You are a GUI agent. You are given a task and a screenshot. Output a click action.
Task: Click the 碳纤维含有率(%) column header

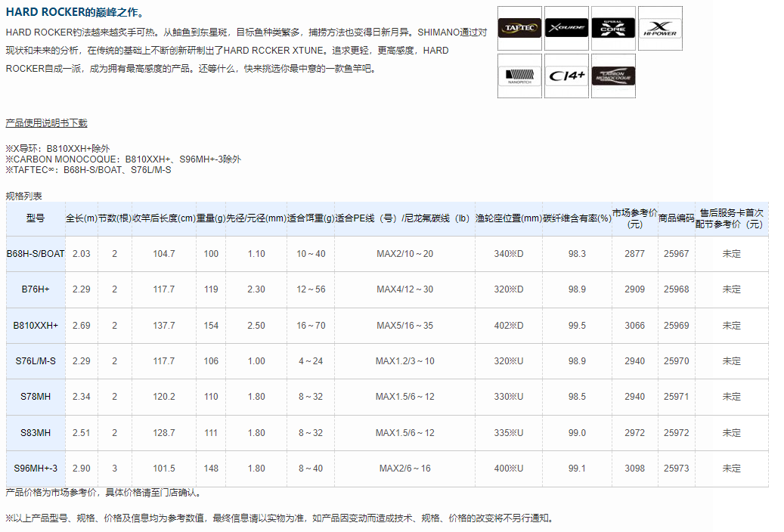pos(577,218)
